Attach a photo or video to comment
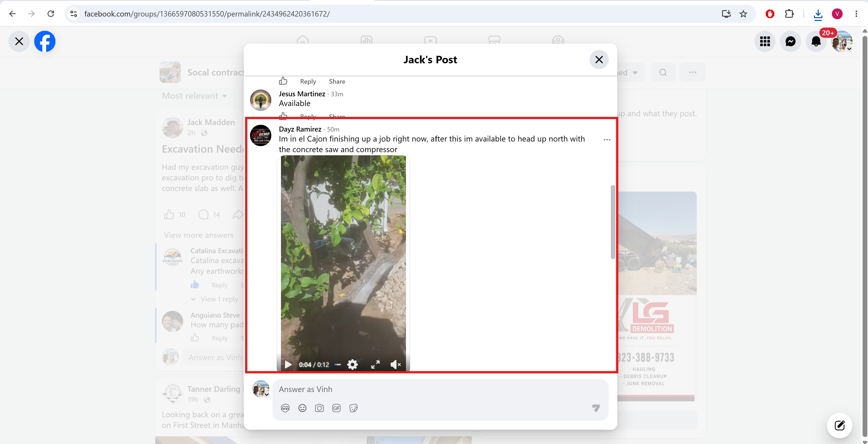Image resolution: width=868 pixels, height=444 pixels. 319,408
